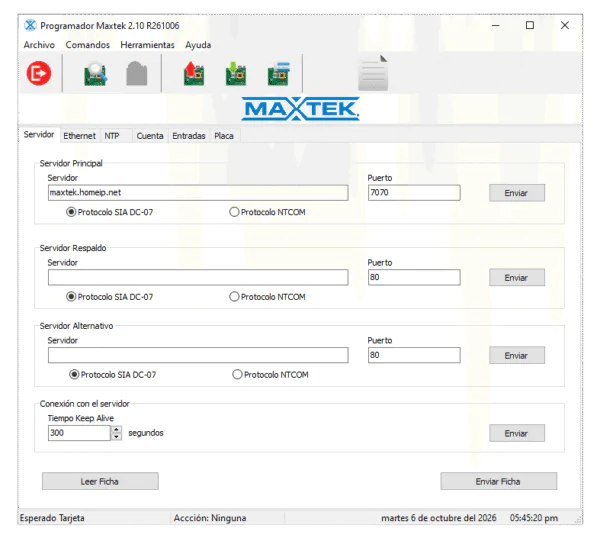
Task: Click the Maxtek app icon in title bar
Action: (30, 25)
